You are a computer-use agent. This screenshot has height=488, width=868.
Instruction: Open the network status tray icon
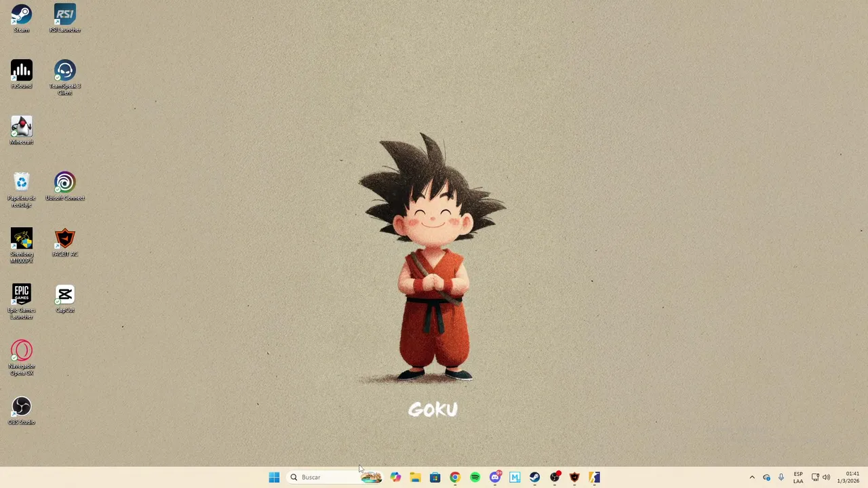[815, 477]
